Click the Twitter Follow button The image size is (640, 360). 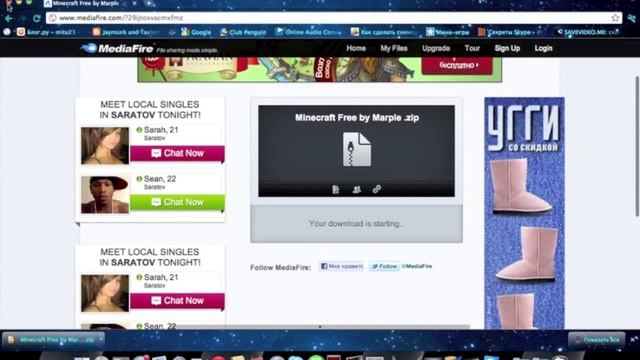point(384,266)
